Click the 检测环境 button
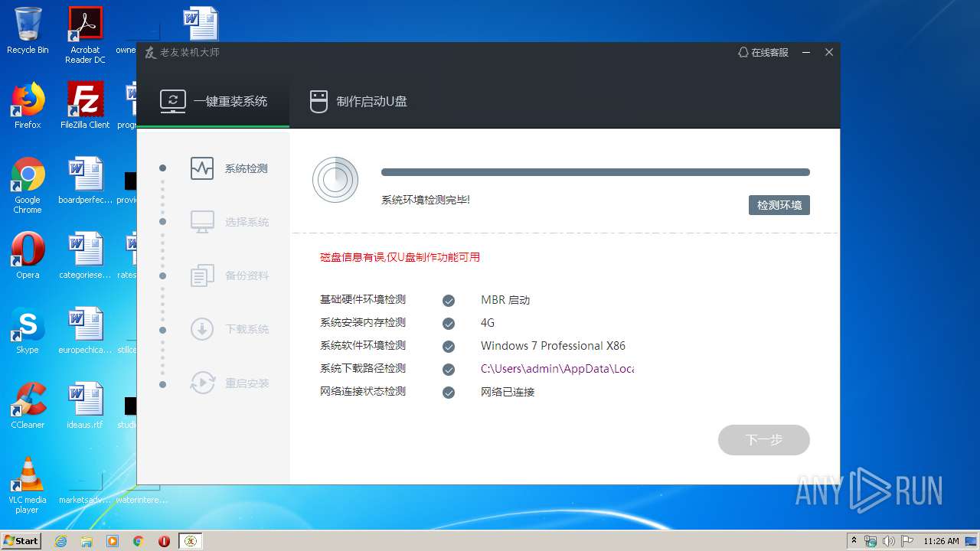Screen dimensions: 980x551 (779, 205)
